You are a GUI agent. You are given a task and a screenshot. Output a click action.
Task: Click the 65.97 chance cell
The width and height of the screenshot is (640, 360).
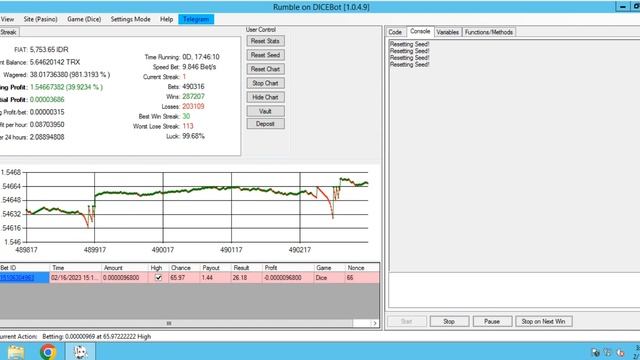pyautogui.click(x=184, y=278)
